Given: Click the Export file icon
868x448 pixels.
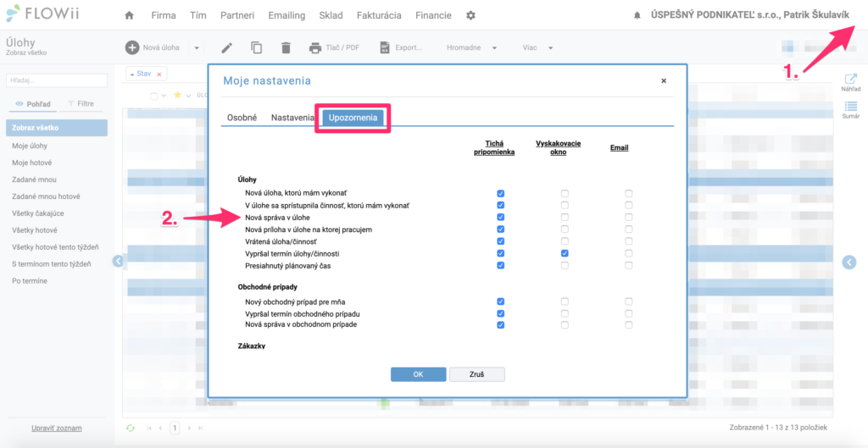Looking at the screenshot, I should (385, 47).
